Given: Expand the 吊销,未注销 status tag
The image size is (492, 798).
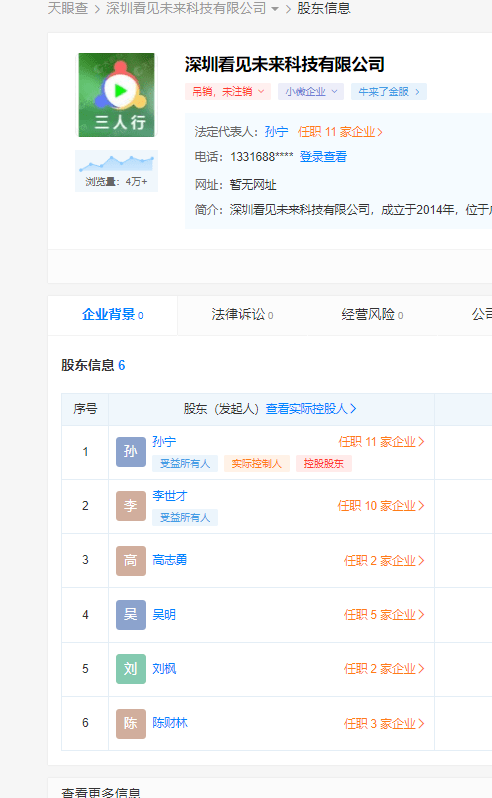Looking at the screenshot, I should [227, 92].
